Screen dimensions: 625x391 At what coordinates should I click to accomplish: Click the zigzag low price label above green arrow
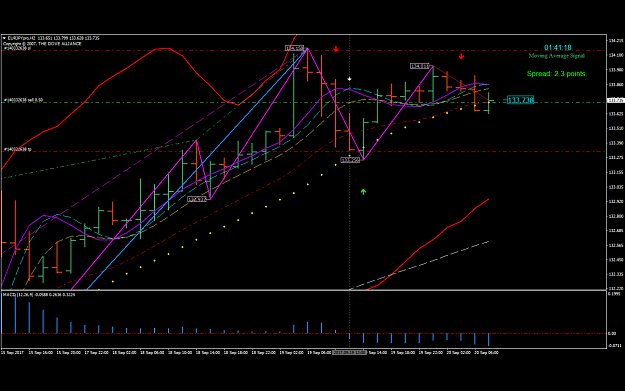click(x=350, y=160)
